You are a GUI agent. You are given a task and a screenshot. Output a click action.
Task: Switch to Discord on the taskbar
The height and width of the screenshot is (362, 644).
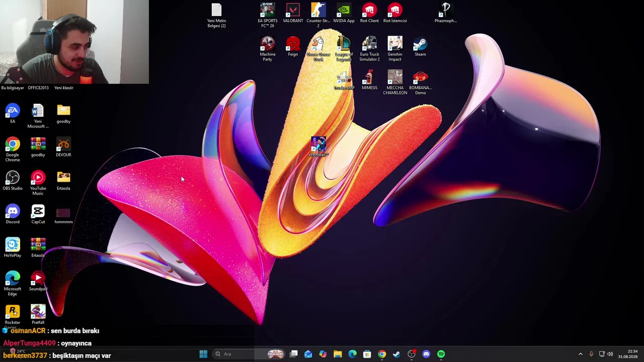click(x=426, y=354)
